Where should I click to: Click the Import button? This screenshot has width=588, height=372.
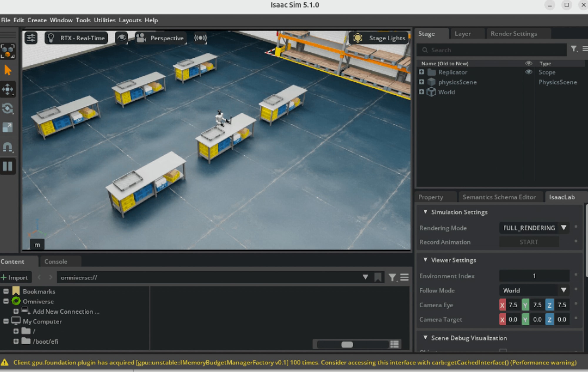click(x=15, y=277)
